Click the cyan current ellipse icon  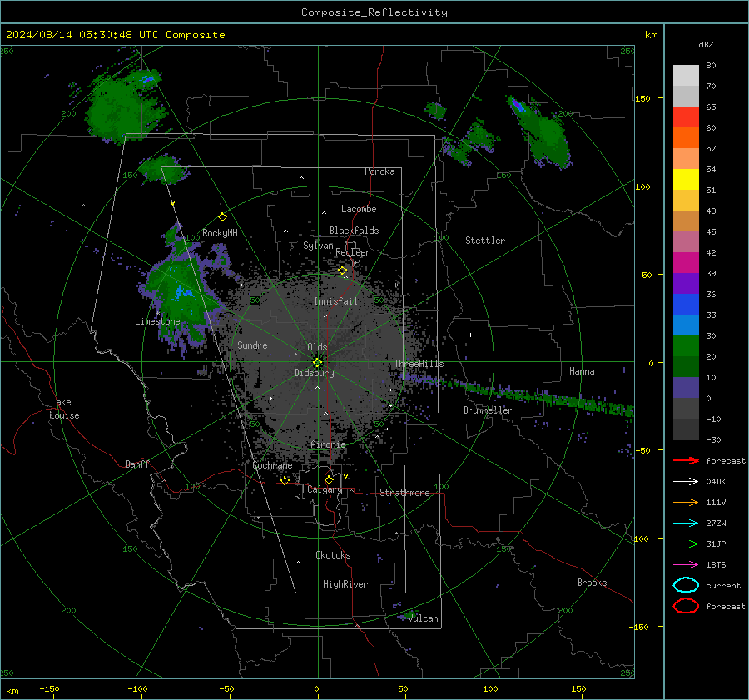click(686, 585)
